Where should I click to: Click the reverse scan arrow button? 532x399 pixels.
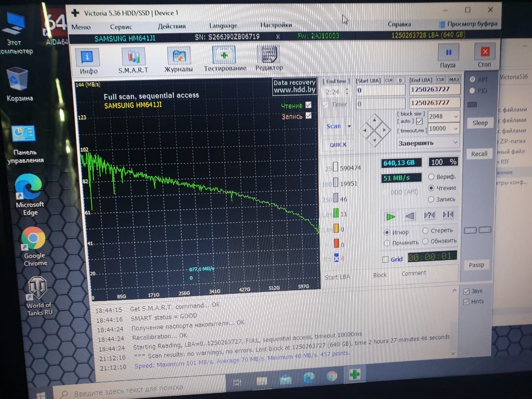(410, 216)
